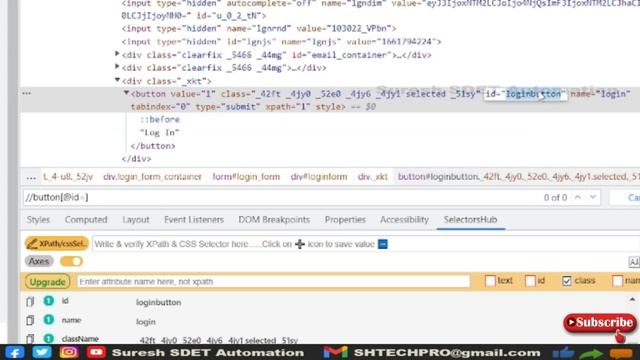Open the Layout tab
The width and height of the screenshot is (640, 360).
click(136, 220)
